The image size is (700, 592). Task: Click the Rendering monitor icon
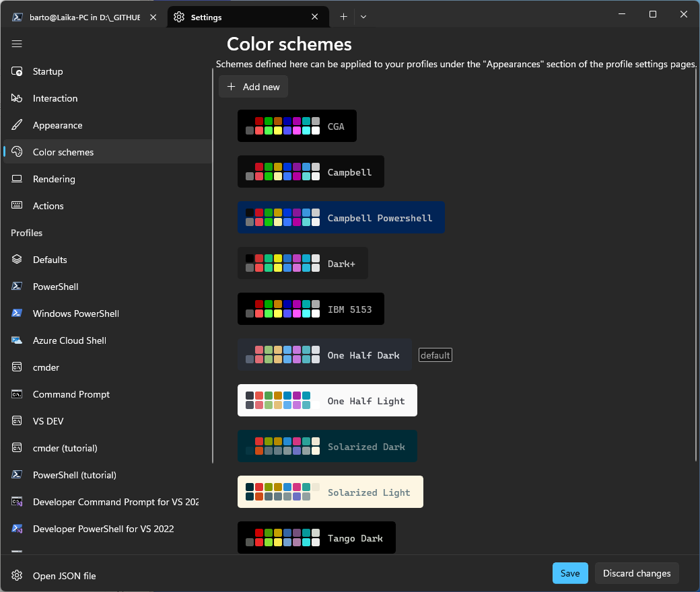(x=17, y=179)
